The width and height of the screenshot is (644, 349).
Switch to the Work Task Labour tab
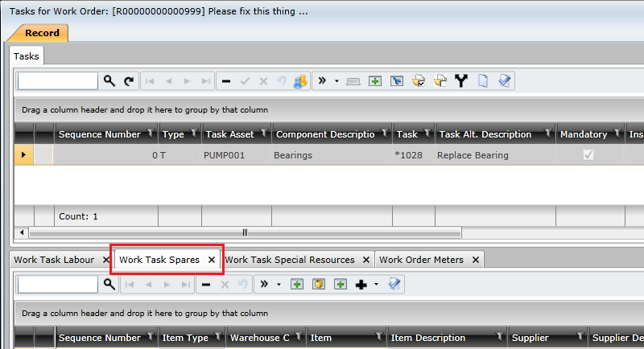pos(52,260)
